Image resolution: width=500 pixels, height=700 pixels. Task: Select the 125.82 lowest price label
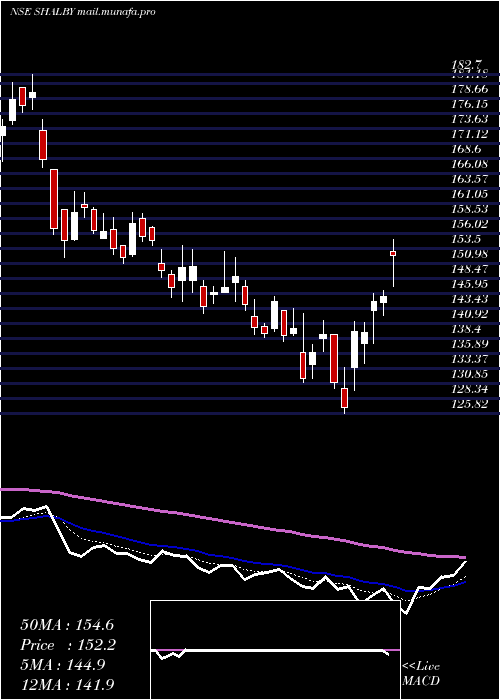coord(469,404)
